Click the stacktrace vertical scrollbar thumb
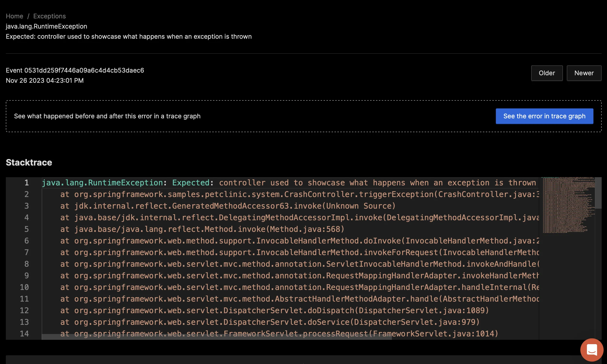Image resolution: width=607 pixels, height=364 pixels. 598,193
